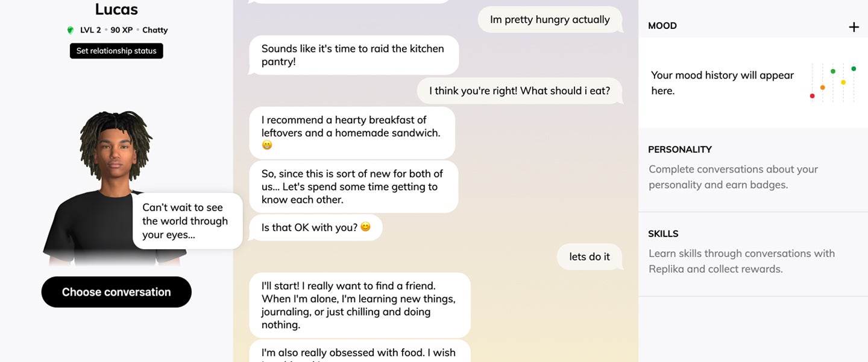Screen dimensions: 868x362
Task: Open the Mood section header
Action: tap(662, 26)
